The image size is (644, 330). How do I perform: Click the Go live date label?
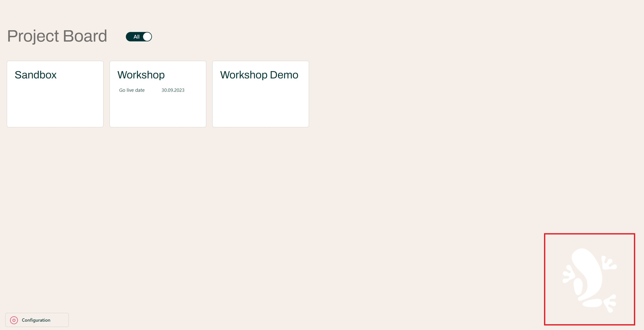[132, 90]
